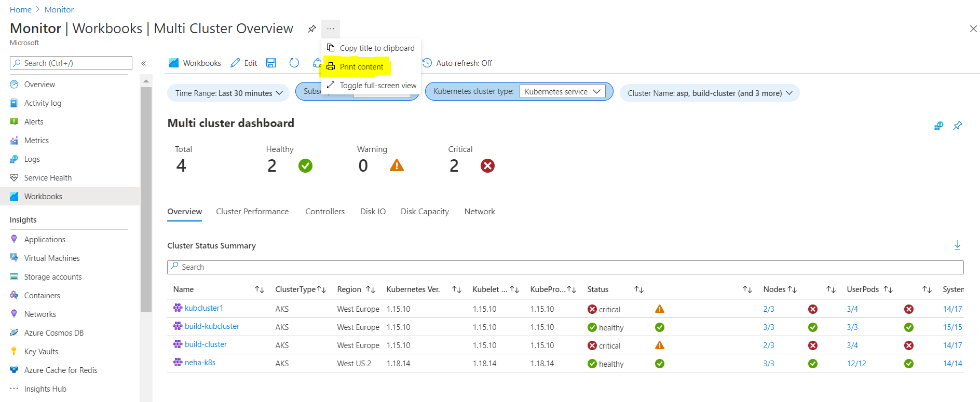The height and width of the screenshot is (402, 980).
Task: Go to the Monitor breadcrumb
Action: (59, 9)
